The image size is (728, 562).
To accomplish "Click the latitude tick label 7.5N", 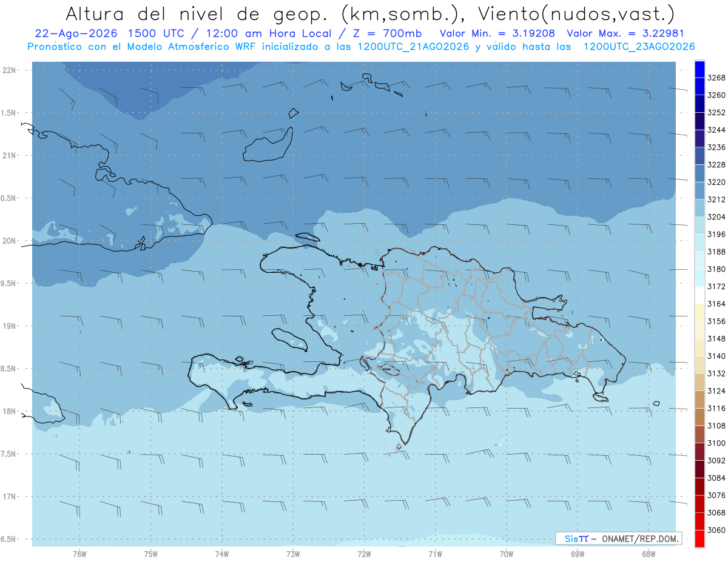I will (9, 454).
